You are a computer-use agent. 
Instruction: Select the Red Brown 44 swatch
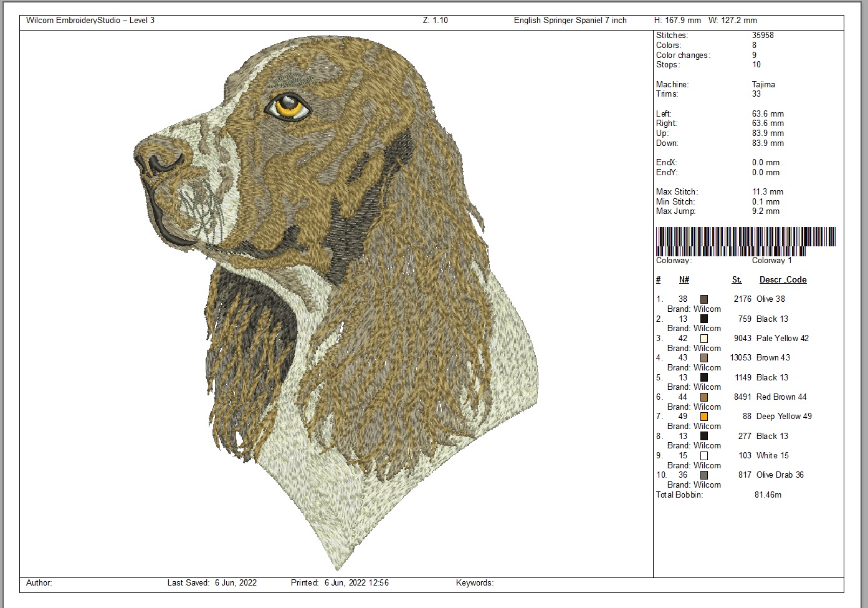(704, 397)
